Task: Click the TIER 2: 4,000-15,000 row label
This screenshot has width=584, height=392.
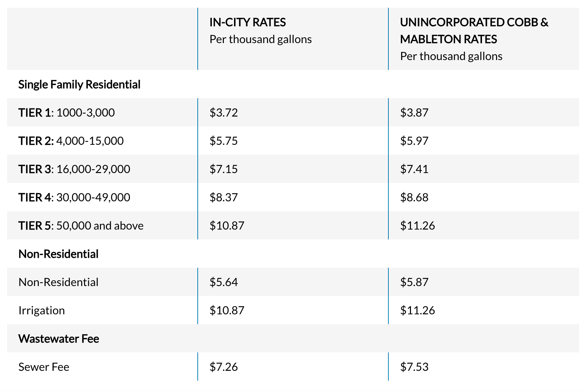Action: pyautogui.click(x=71, y=141)
